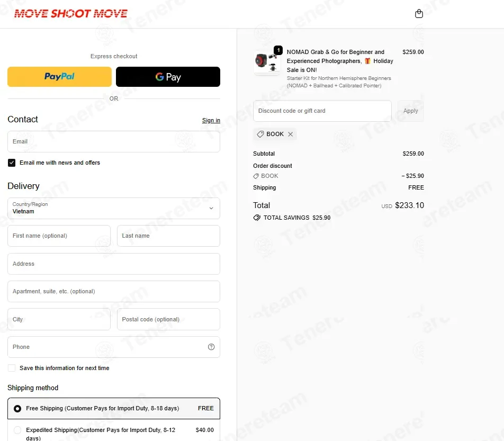Check Save this information for next time
The image size is (504, 441).
click(12, 368)
